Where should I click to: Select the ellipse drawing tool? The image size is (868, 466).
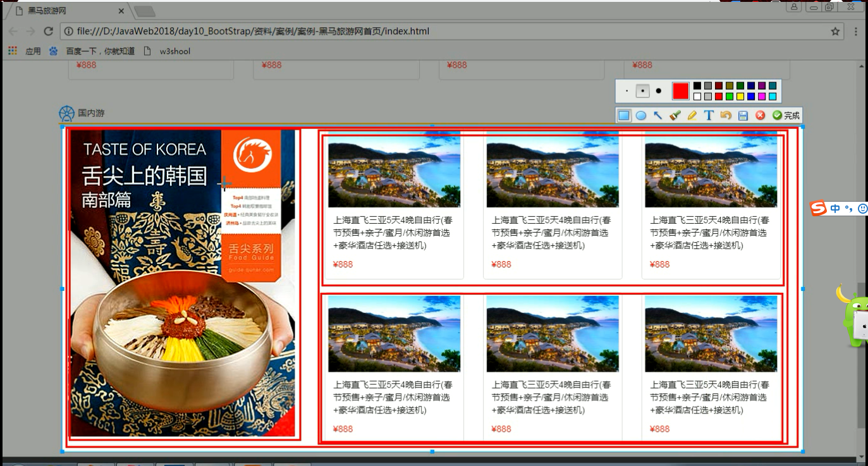click(640, 116)
